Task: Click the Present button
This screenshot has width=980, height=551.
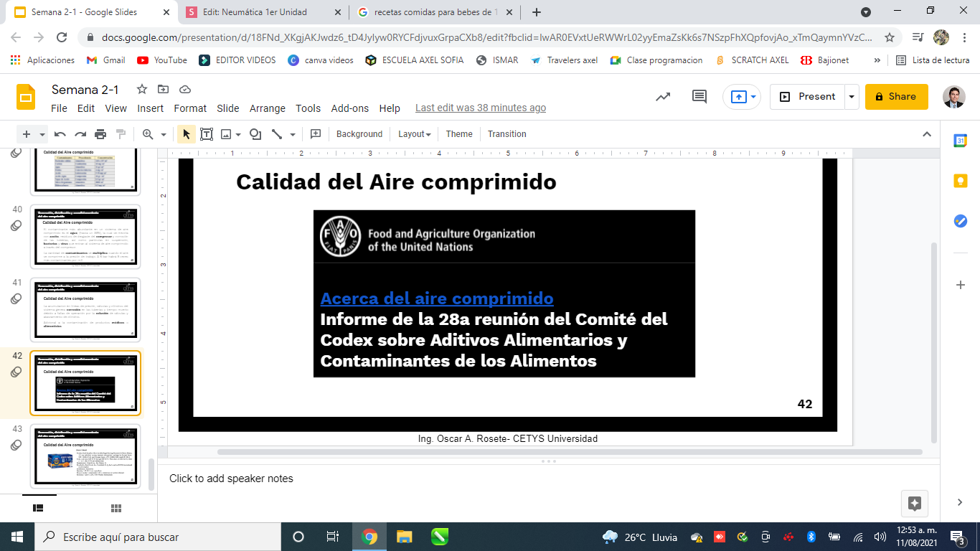Action: (808, 97)
